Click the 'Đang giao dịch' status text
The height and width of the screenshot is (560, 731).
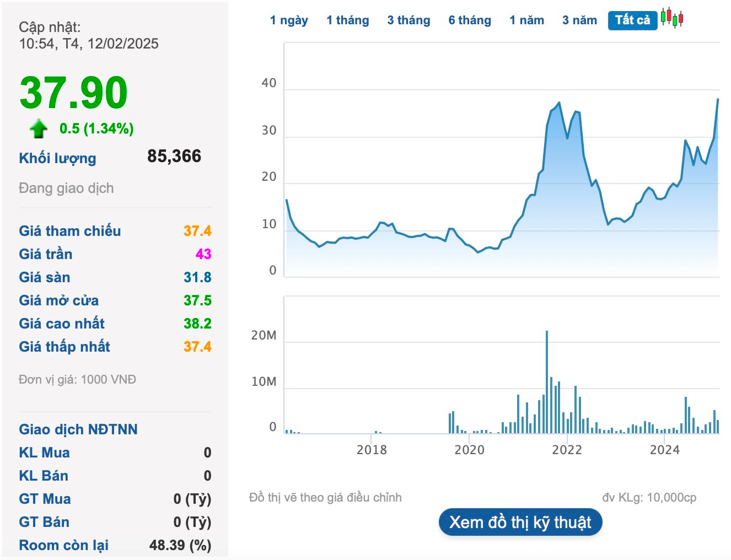[x=66, y=188]
